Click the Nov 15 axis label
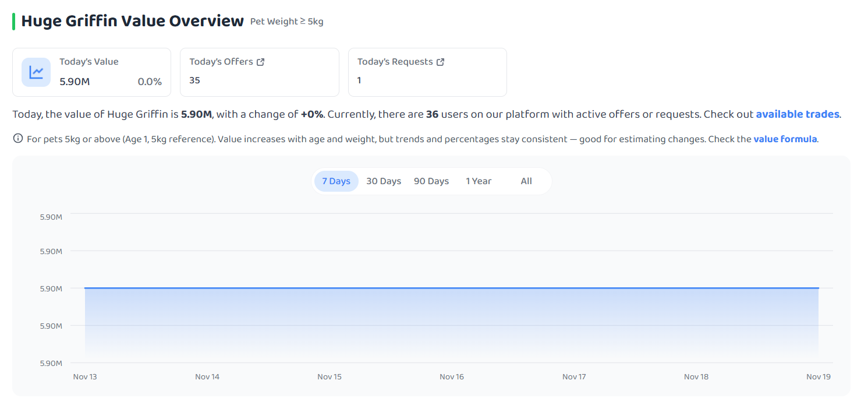868x412 pixels. click(330, 377)
